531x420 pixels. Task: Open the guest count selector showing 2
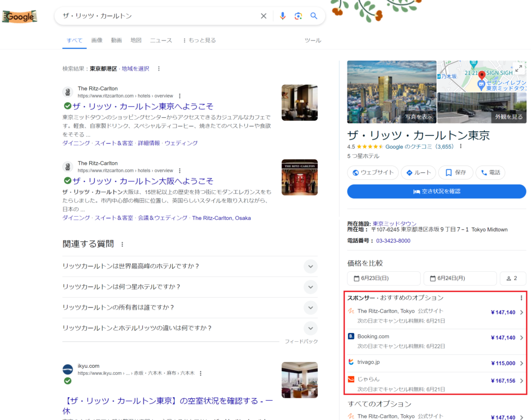click(x=513, y=278)
